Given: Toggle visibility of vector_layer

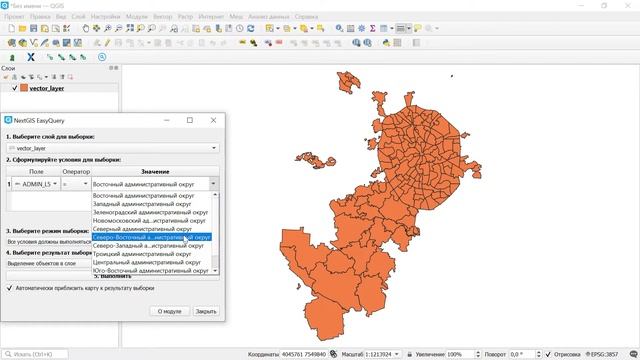Looking at the screenshot, I should pyautogui.click(x=15, y=88).
